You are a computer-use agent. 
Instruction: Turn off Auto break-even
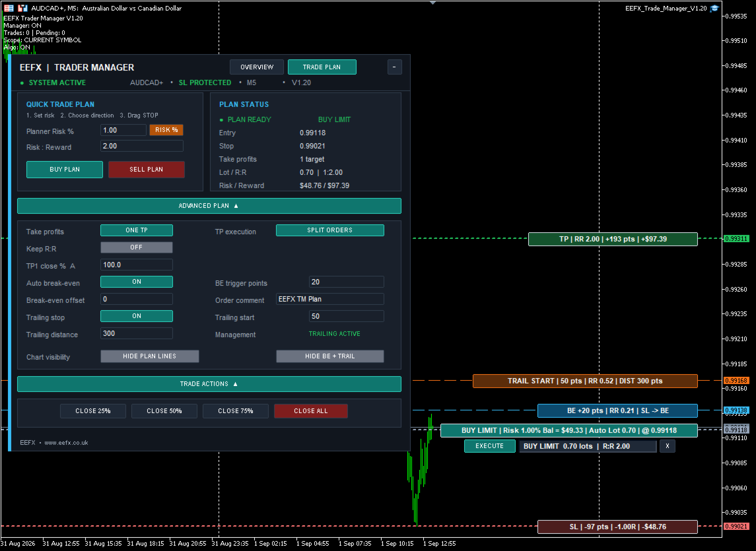[137, 282]
